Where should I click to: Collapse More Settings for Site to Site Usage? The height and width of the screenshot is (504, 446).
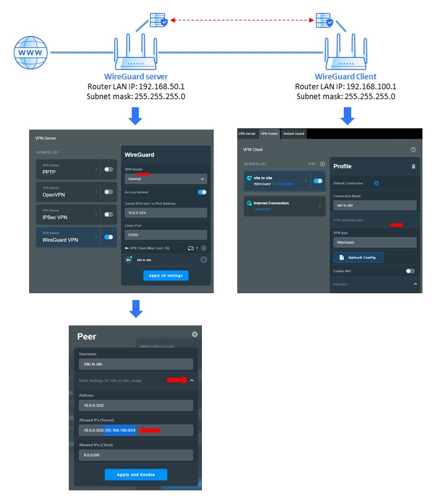coord(191,380)
